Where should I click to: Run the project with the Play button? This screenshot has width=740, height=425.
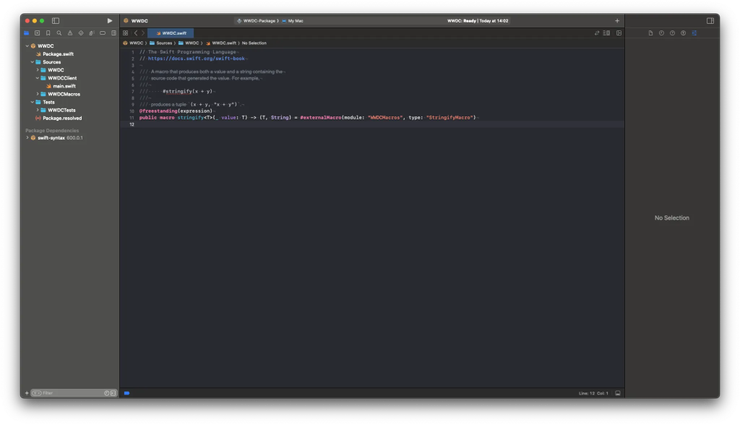(109, 21)
